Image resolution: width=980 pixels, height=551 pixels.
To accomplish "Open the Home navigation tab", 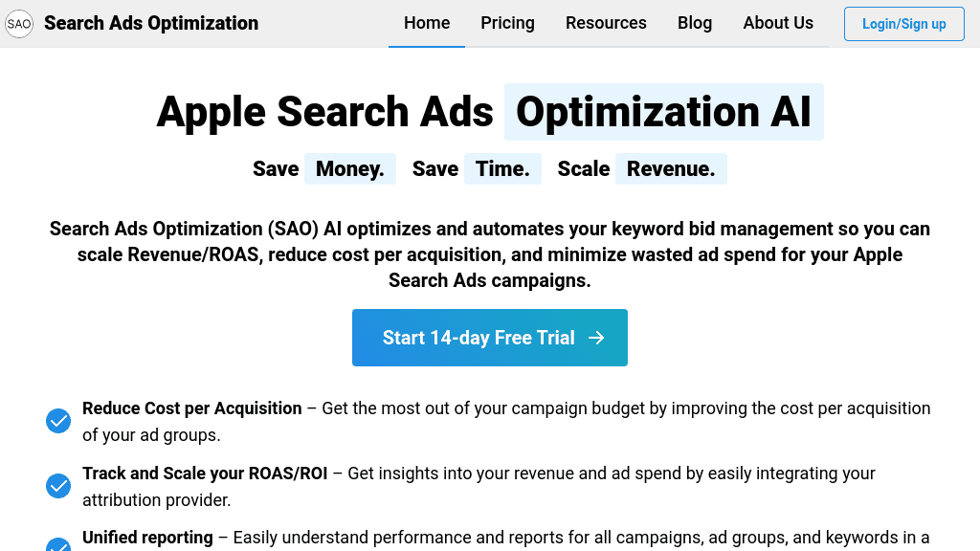I will pos(427,23).
